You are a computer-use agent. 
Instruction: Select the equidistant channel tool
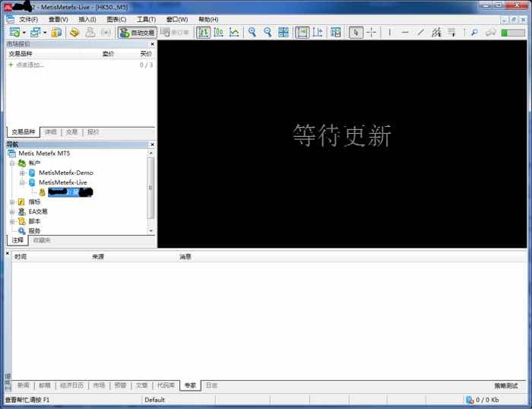click(436, 32)
